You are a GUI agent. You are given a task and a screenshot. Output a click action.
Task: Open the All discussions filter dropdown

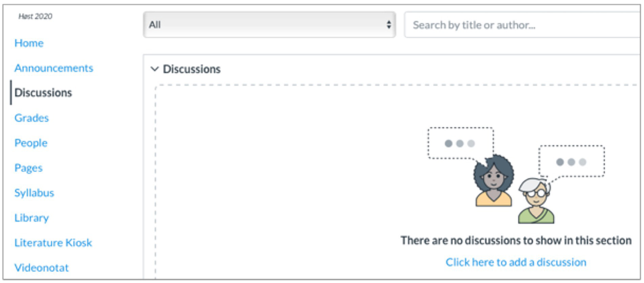click(269, 25)
